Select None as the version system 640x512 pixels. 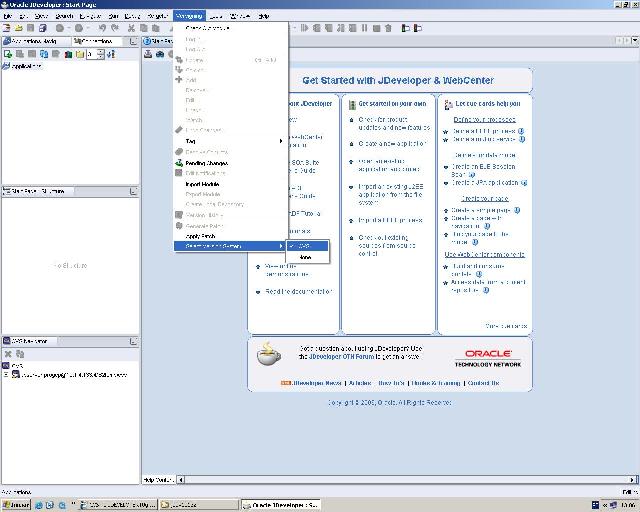307,257
